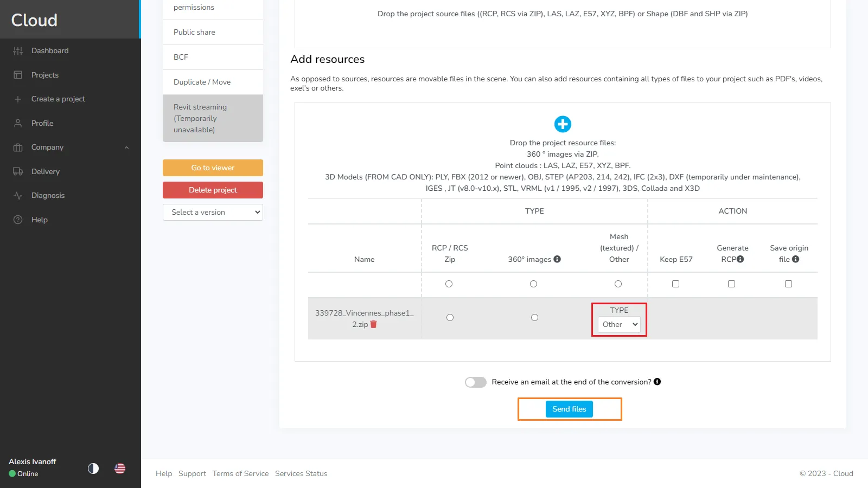This screenshot has width=868, height=488.
Task: Click the red Delete project button
Action: (x=213, y=190)
